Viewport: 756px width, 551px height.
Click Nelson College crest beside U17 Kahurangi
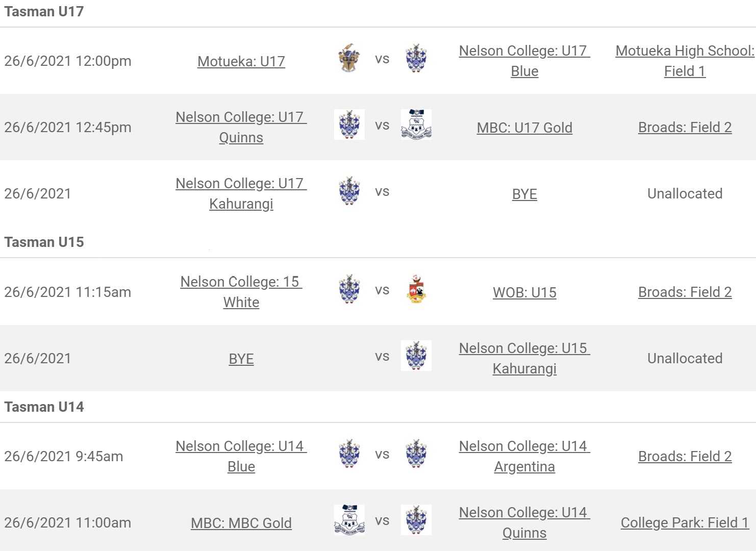(349, 191)
